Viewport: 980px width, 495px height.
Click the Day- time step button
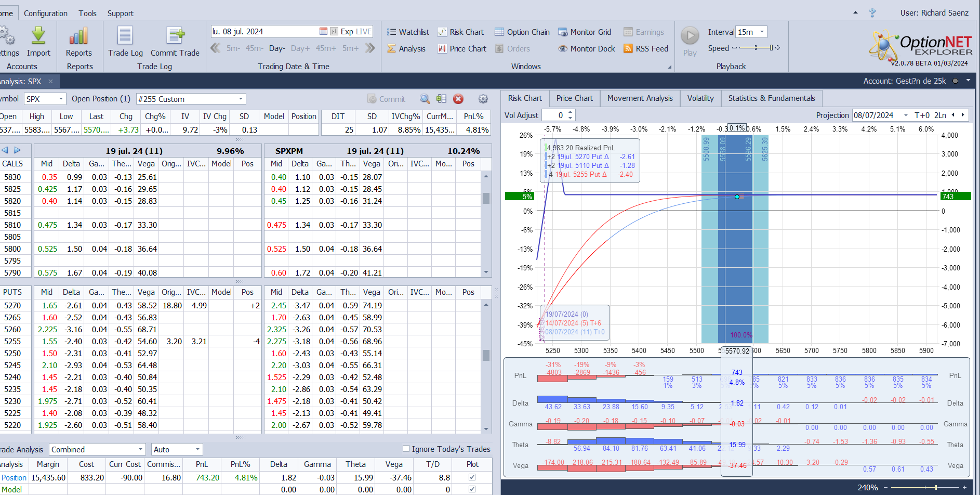click(277, 48)
